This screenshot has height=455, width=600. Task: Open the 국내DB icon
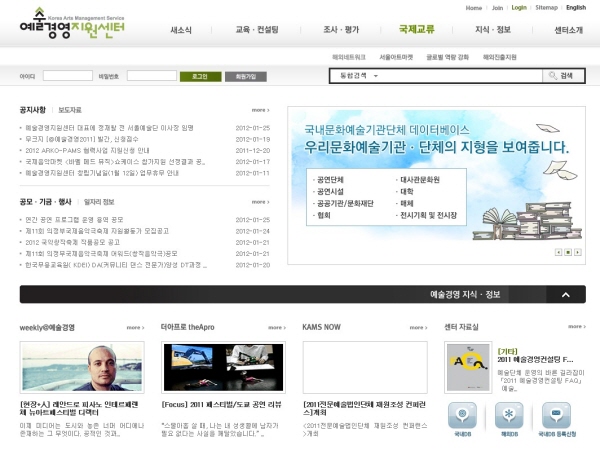(x=462, y=419)
